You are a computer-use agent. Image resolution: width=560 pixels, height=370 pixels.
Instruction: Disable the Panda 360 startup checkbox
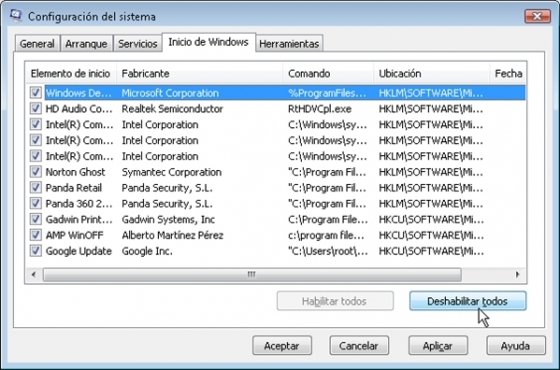(x=35, y=204)
